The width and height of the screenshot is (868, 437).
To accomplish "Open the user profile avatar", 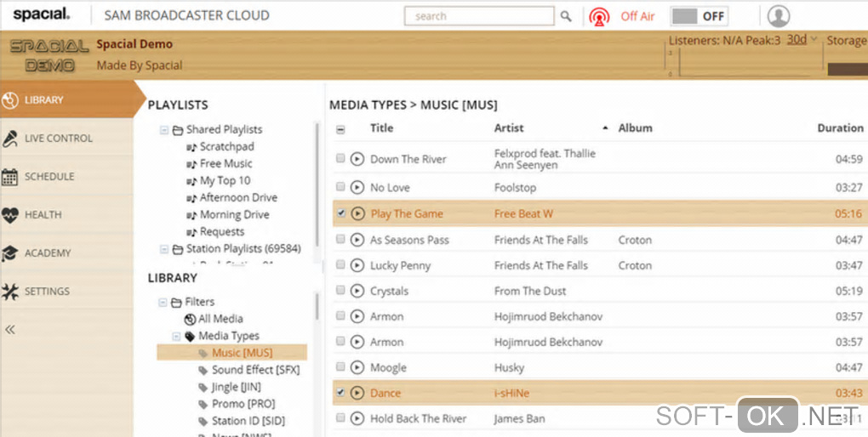I will pos(778,16).
